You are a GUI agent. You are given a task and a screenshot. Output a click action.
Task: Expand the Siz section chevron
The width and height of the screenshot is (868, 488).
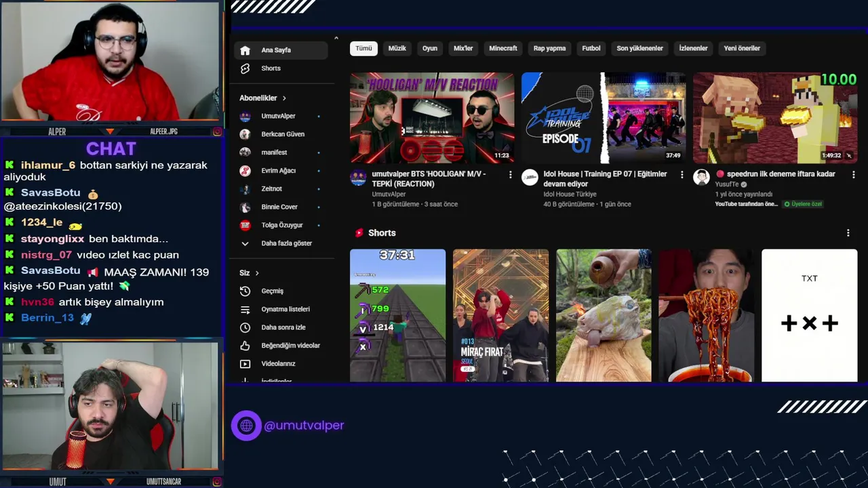click(x=257, y=273)
